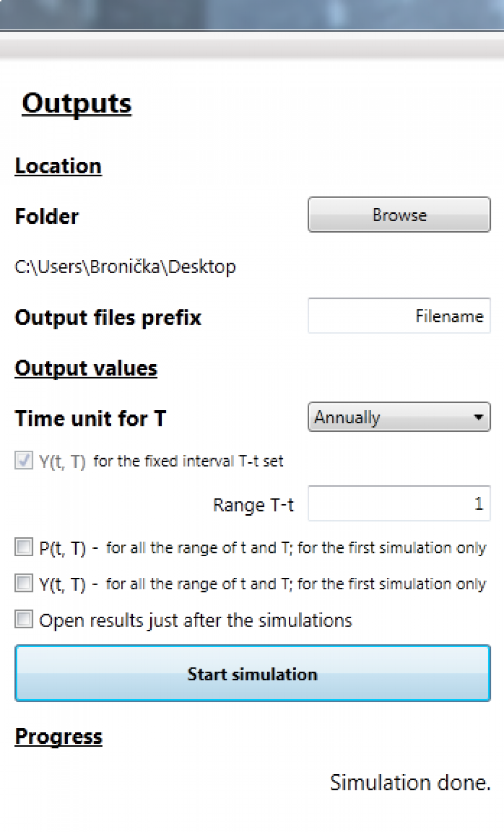Click the Annually dropdown arrow
504x832 pixels.
(478, 417)
